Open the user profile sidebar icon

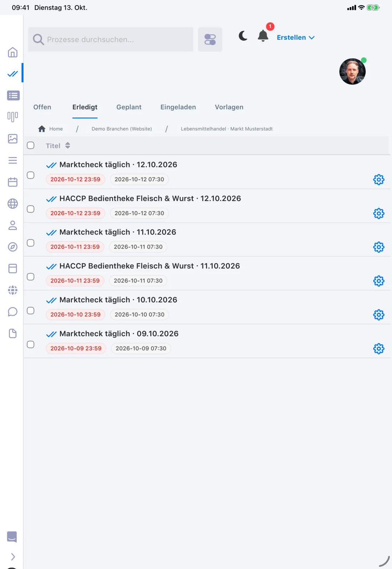click(12, 225)
